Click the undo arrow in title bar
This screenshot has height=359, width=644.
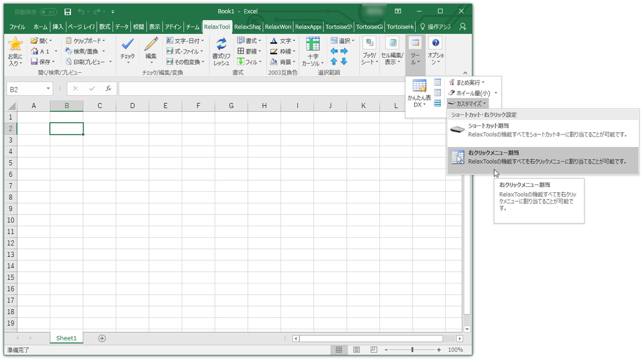[81, 11]
